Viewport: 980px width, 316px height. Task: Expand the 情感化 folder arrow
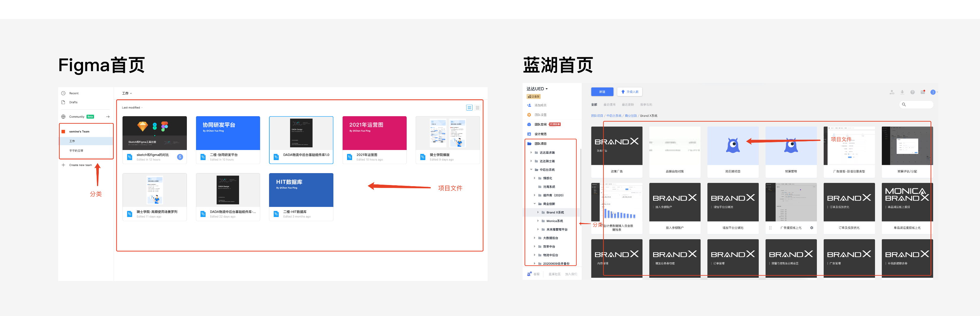click(534, 178)
